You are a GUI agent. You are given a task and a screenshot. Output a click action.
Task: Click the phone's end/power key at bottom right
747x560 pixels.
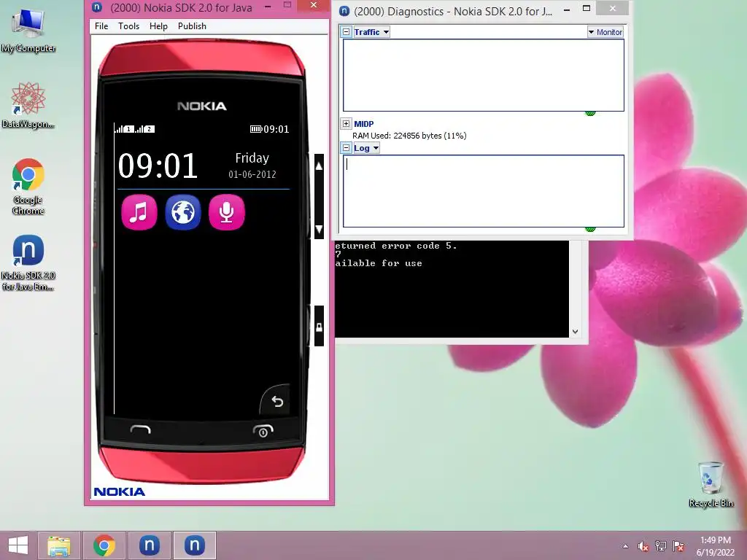pos(263,431)
